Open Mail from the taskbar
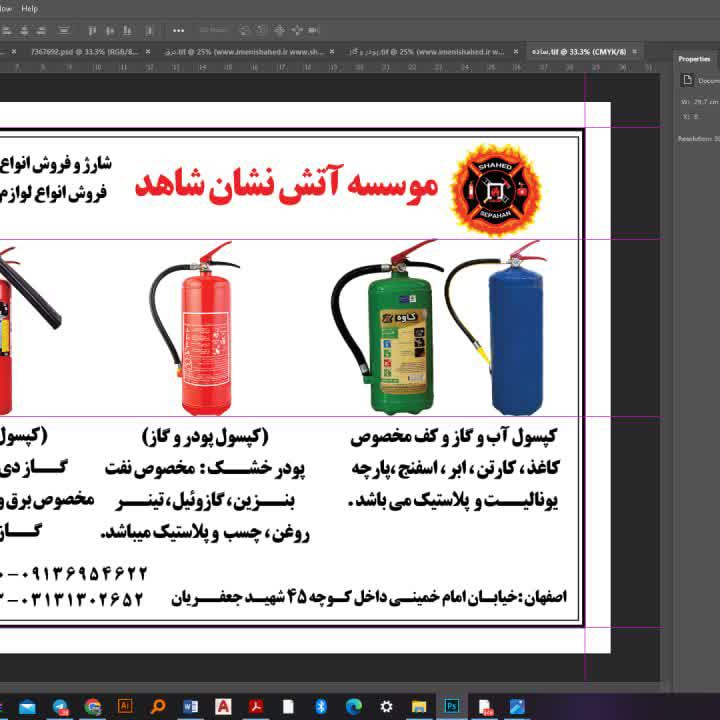This screenshot has height=720, width=720. click(28, 706)
